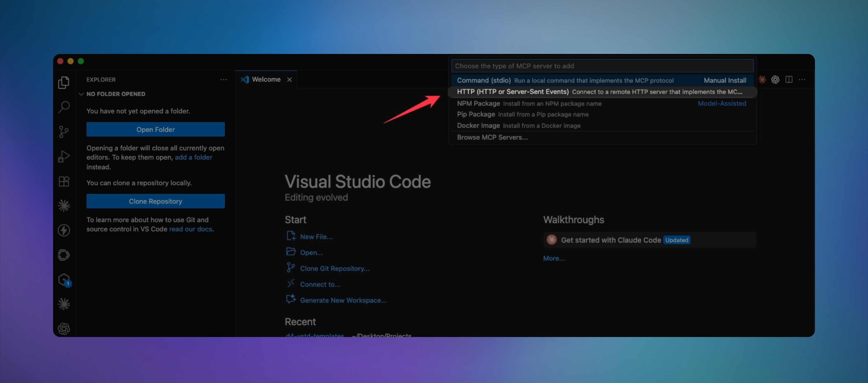Open the ChatGPT icon in activity bar

point(64,328)
